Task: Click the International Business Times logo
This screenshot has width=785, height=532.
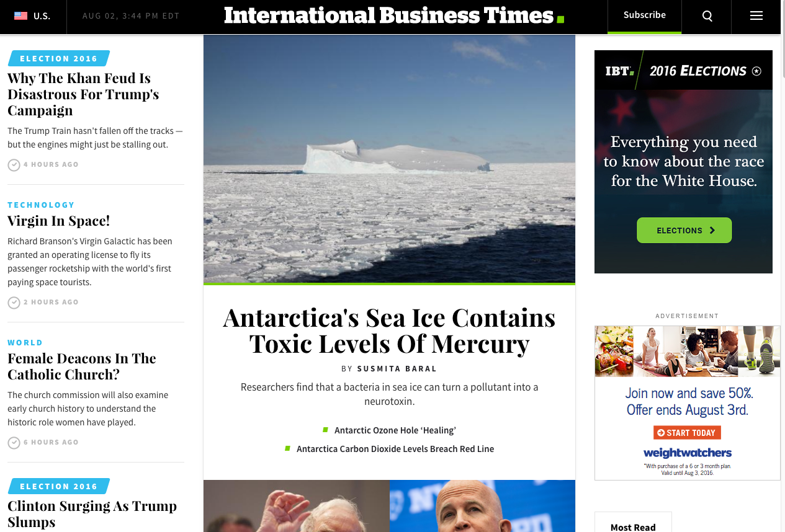Action: (x=394, y=16)
